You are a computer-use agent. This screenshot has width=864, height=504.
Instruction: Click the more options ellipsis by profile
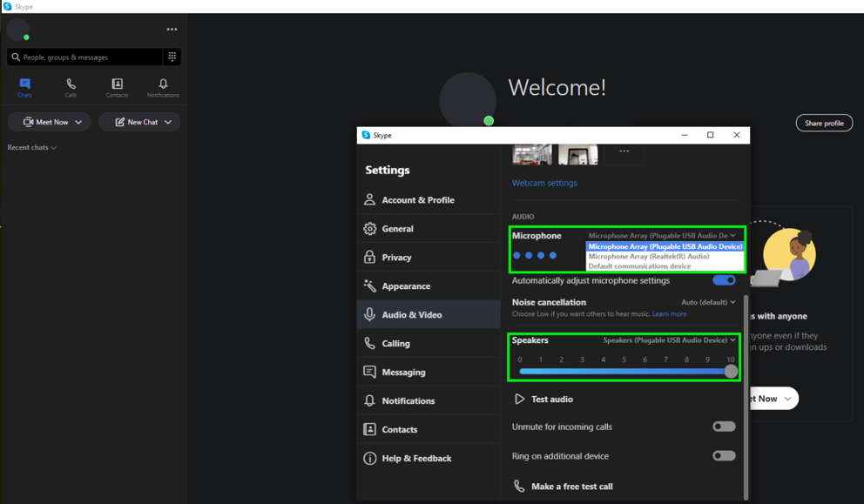(172, 30)
